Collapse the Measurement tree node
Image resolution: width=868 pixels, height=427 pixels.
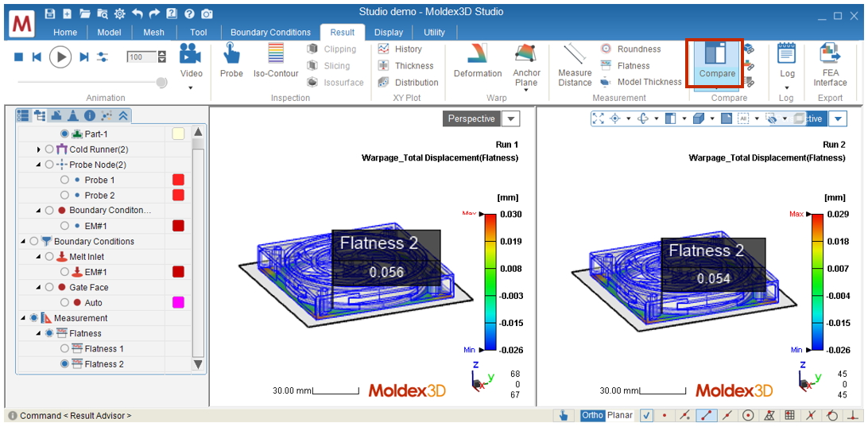[x=23, y=318]
